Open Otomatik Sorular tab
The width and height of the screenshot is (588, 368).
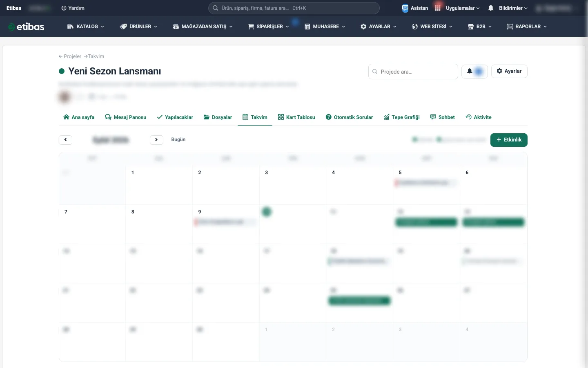[350, 117]
